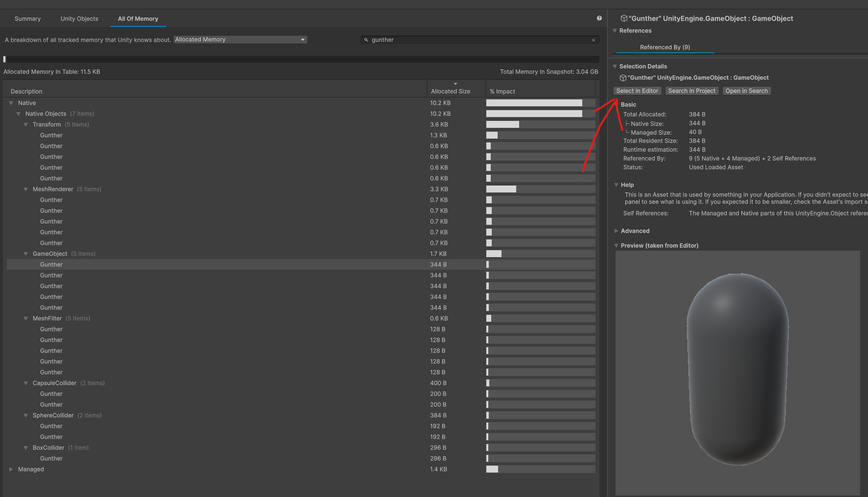Clear the gunther search using the X icon

(593, 40)
